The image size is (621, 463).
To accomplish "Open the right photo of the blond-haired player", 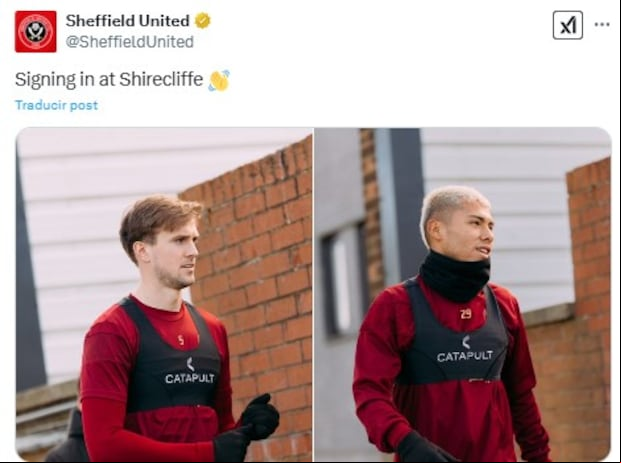I will (x=463, y=294).
